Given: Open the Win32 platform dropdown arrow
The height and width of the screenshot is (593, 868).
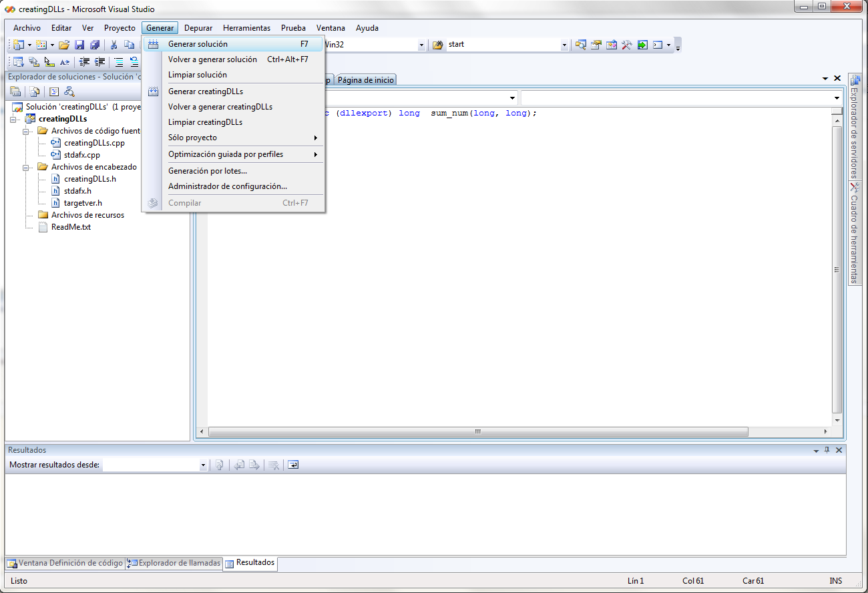Looking at the screenshot, I should coord(421,45).
